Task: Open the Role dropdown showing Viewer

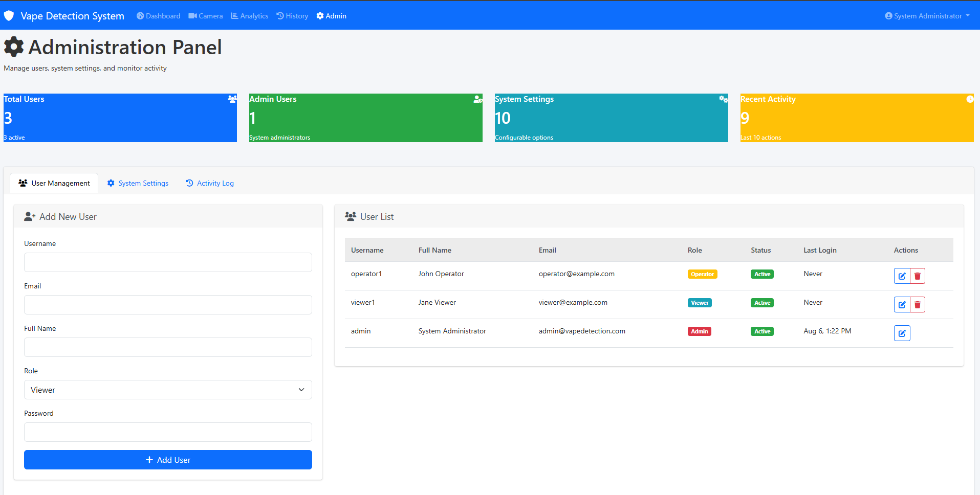Action: point(168,390)
